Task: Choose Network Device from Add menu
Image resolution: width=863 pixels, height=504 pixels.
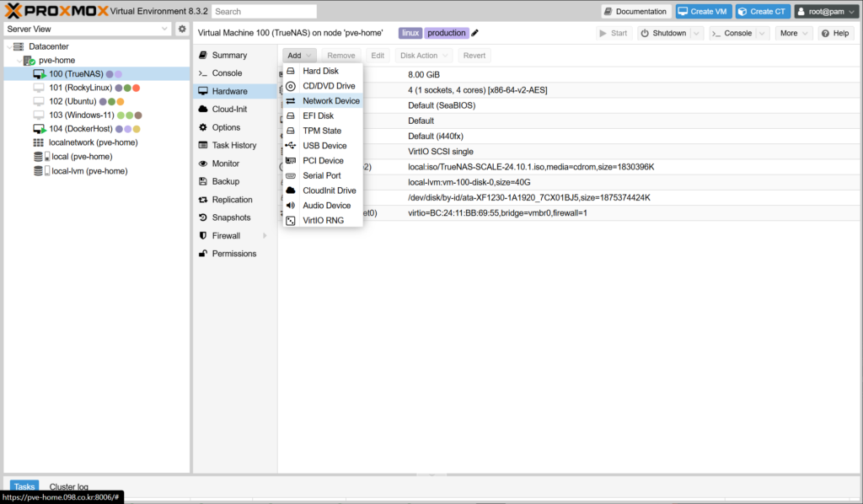Action: [x=330, y=101]
